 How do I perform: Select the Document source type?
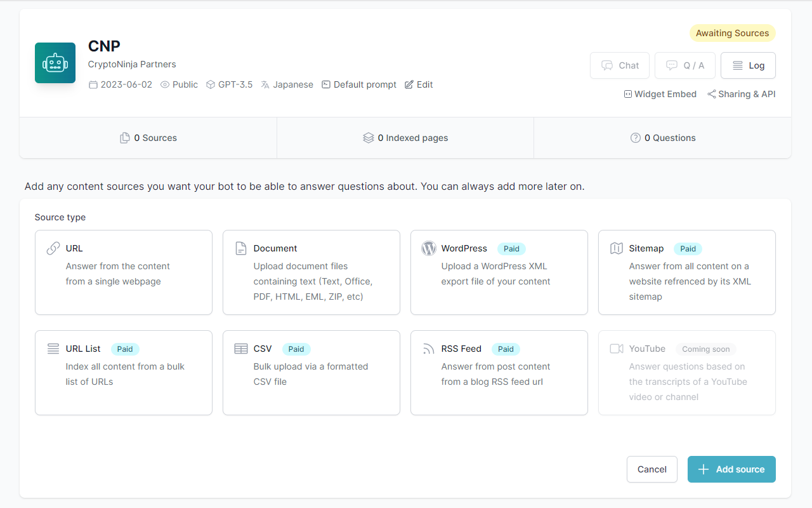click(x=311, y=272)
